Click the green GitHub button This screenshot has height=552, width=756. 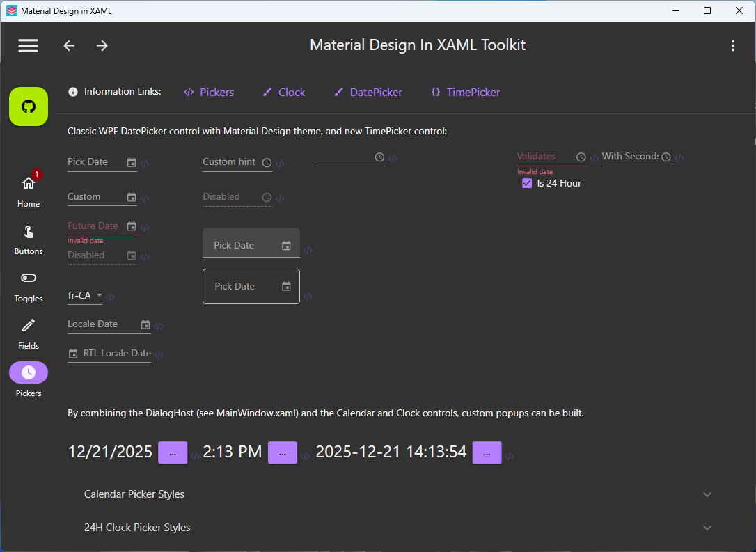tap(29, 107)
